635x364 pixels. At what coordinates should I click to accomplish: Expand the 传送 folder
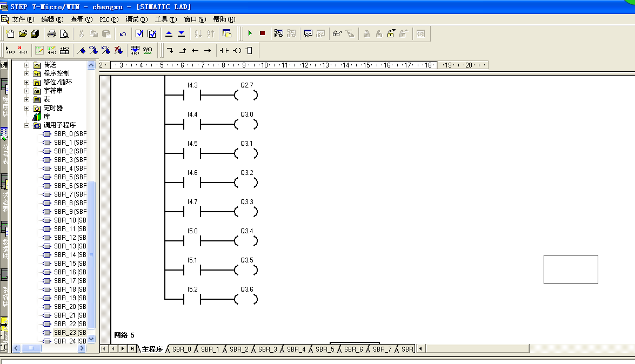point(26,65)
